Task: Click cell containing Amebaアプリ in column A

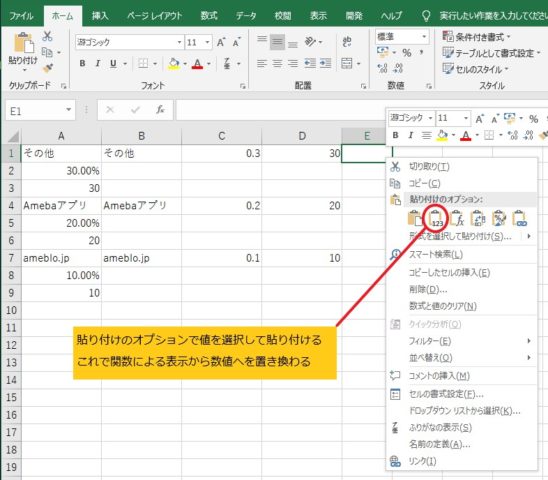Action: click(x=61, y=206)
